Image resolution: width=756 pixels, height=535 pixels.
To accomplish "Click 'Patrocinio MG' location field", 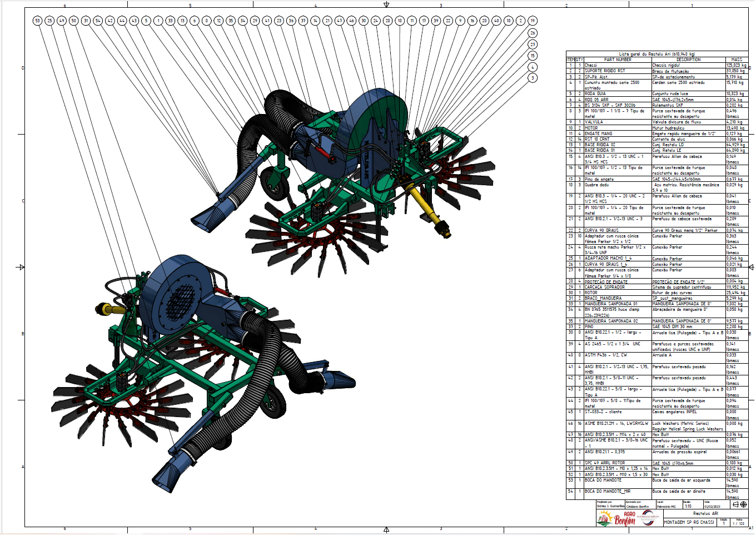I will (666, 507).
